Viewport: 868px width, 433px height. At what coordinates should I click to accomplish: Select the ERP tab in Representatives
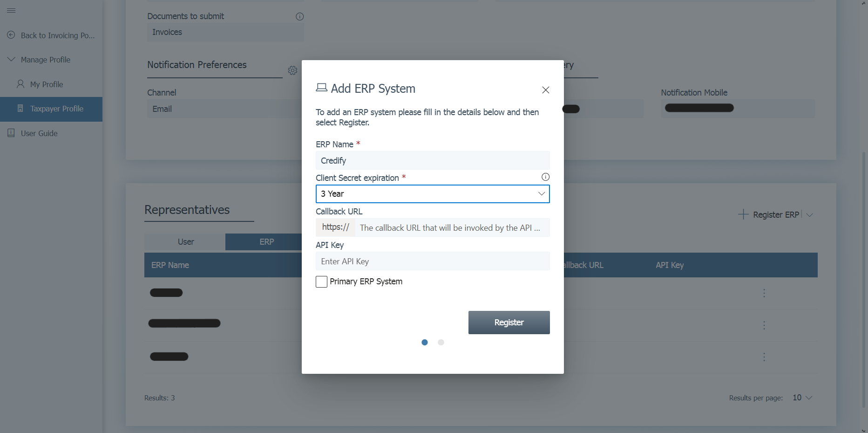[x=266, y=242]
